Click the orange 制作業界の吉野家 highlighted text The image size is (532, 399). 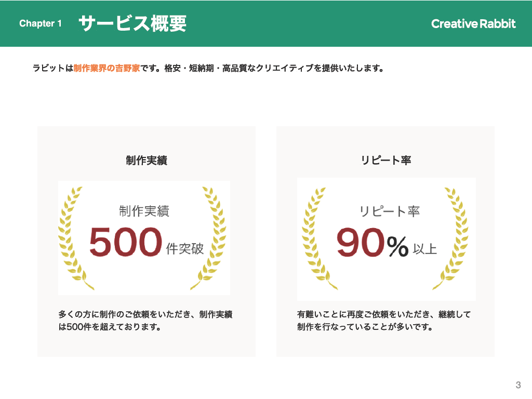pos(107,68)
